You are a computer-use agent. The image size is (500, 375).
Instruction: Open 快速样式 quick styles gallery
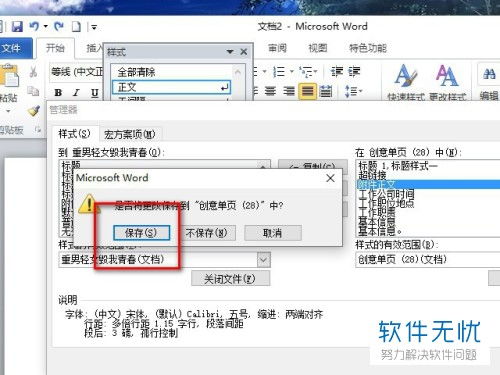(x=405, y=82)
